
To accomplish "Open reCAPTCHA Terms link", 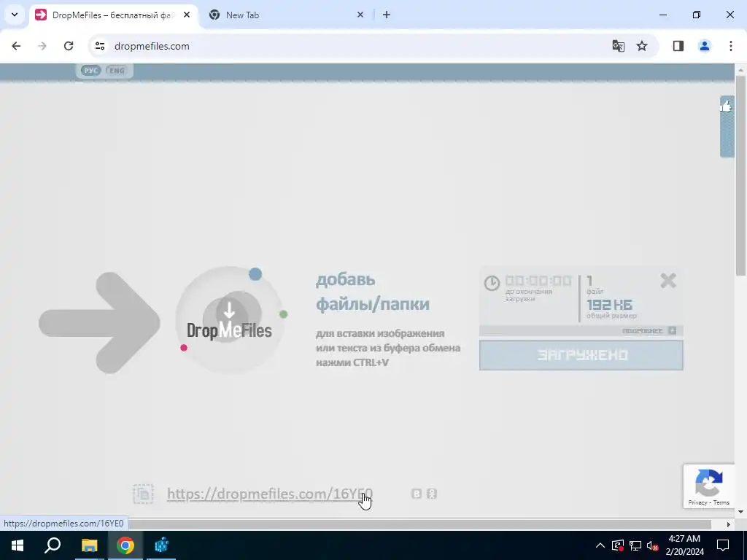I will coord(721,502).
